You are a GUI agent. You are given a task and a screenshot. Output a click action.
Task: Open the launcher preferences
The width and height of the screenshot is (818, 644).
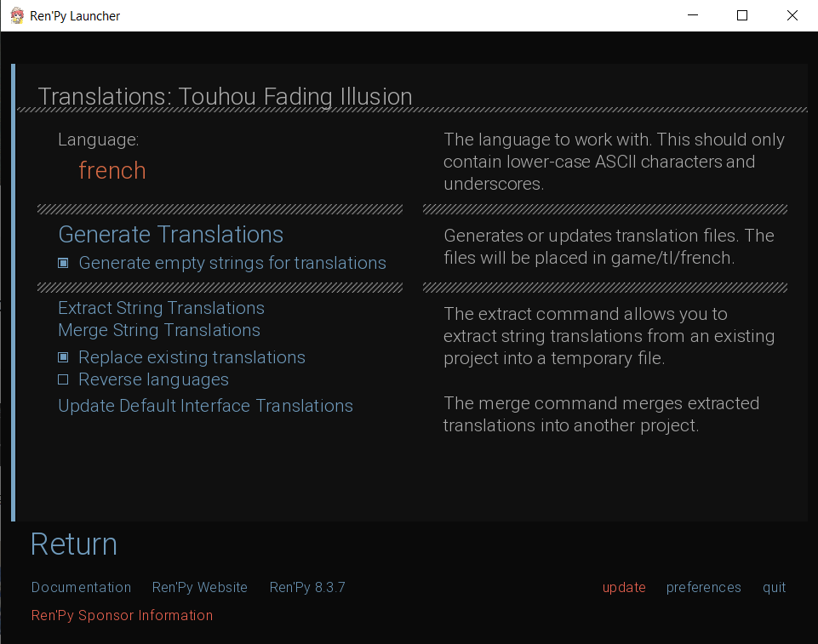point(703,588)
